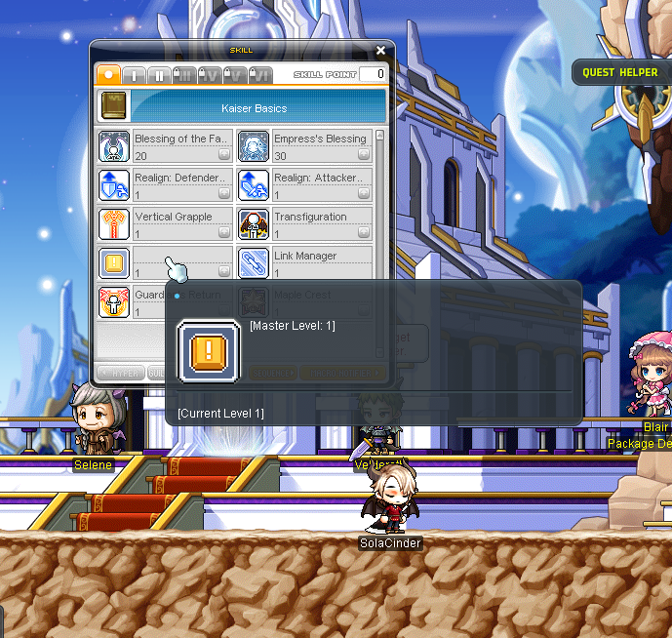Click the SKILL window title text
Screen dimensions: 672x638
click(241, 51)
